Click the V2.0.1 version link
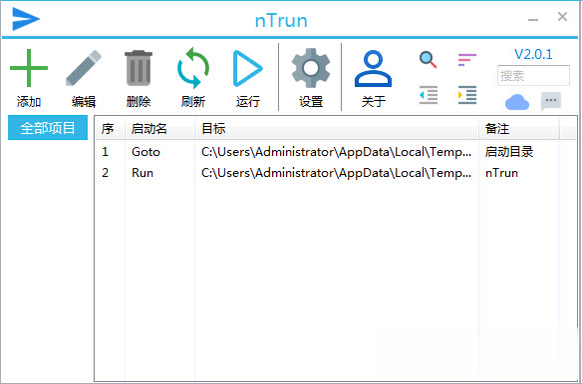The width and height of the screenshot is (582, 384). [x=533, y=55]
